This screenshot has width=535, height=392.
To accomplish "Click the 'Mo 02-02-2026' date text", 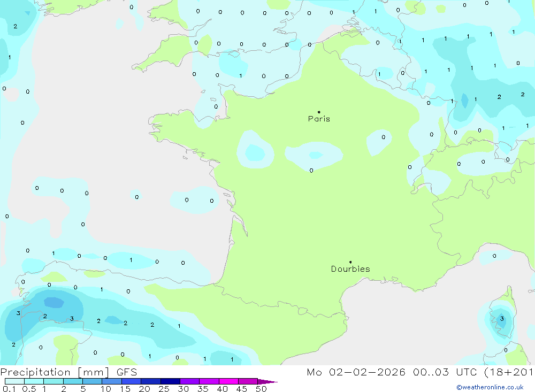I will point(356,372).
